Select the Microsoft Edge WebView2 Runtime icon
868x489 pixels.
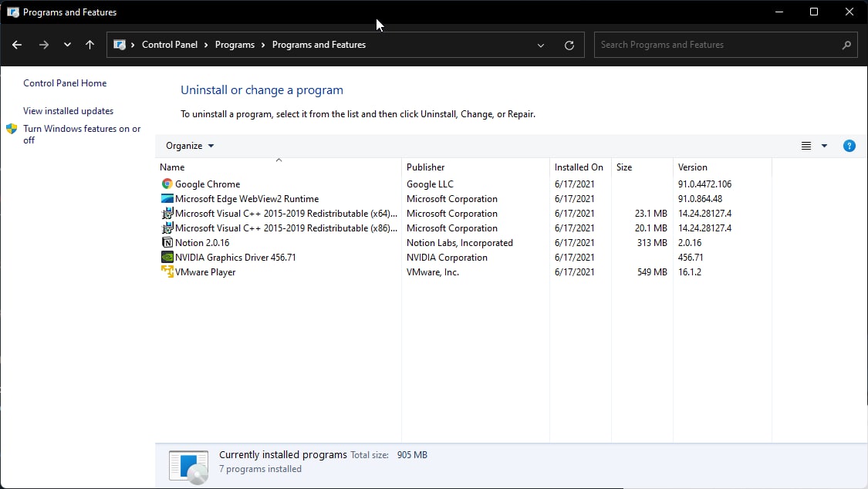click(x=167, y=198)
